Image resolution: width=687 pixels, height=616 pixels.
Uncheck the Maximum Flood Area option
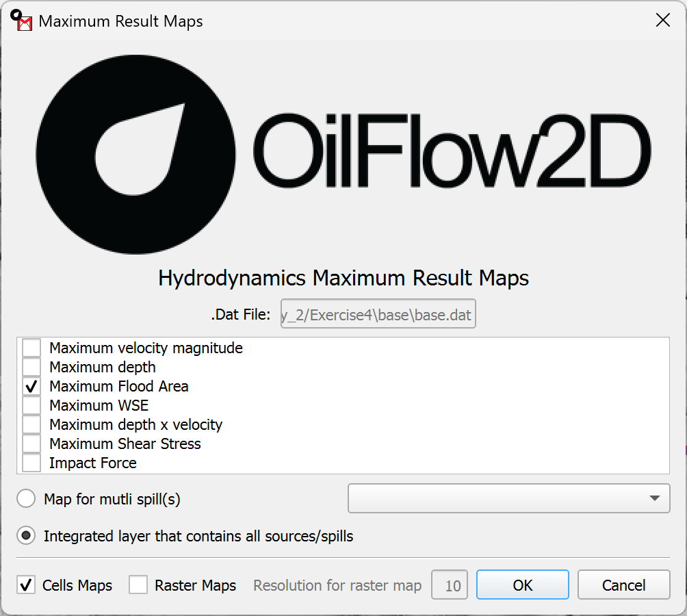click(31, 387)
